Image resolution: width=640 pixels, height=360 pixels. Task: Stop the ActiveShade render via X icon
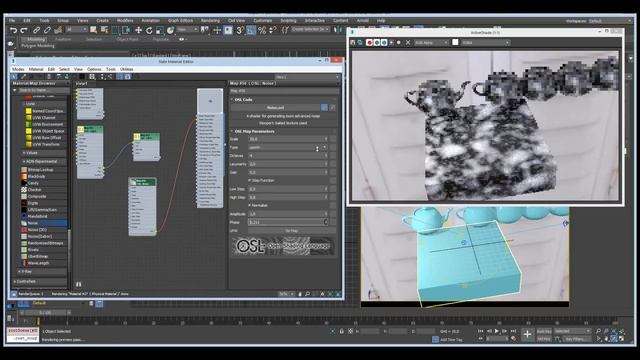pos(407,42)
